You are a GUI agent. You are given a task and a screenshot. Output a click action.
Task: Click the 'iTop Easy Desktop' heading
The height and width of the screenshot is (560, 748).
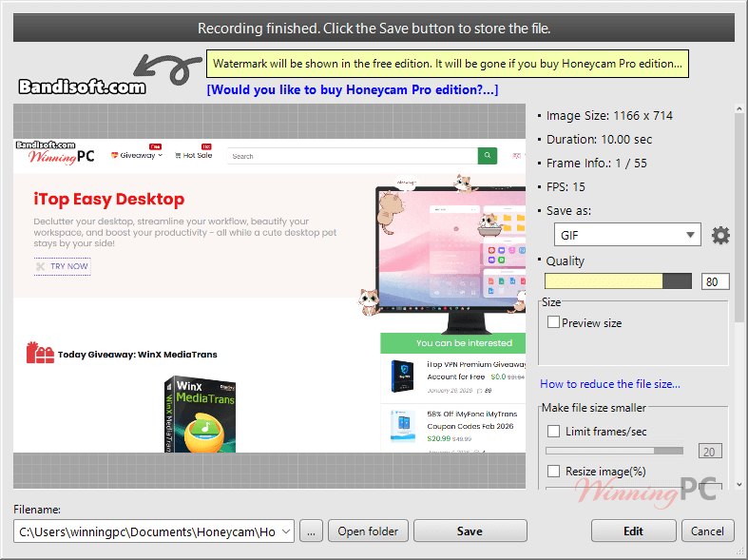pos(108,199)
